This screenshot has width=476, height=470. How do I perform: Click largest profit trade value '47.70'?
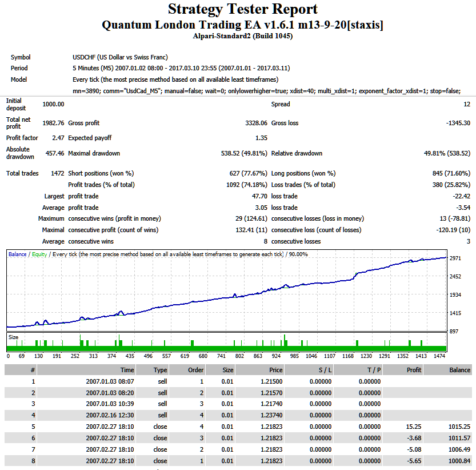point(259,196)
